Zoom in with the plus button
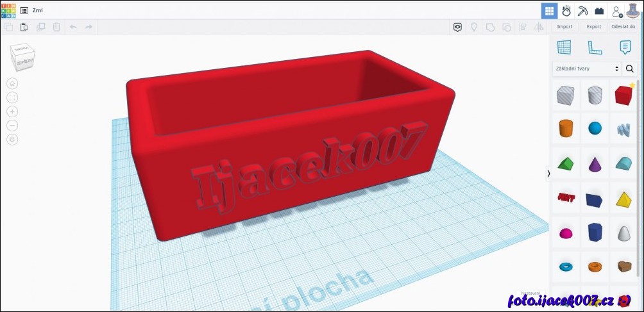This screenshot has width=644, height=312. 13,111
